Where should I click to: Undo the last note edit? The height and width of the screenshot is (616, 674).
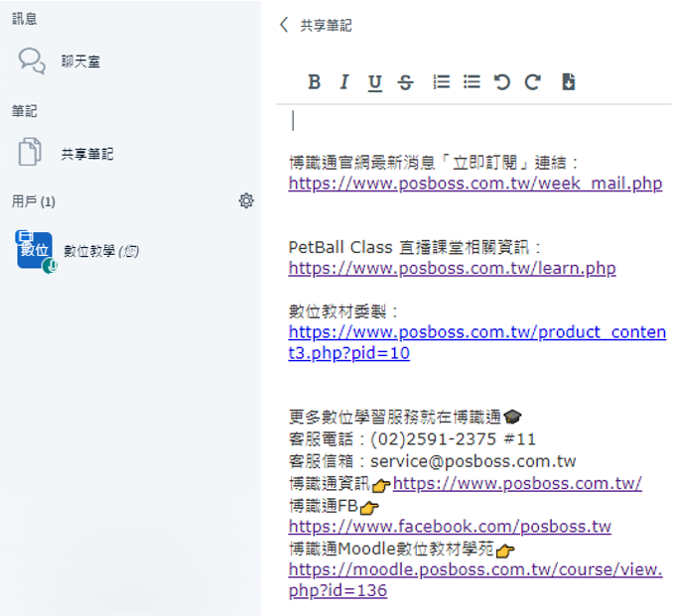coord(502,82)
